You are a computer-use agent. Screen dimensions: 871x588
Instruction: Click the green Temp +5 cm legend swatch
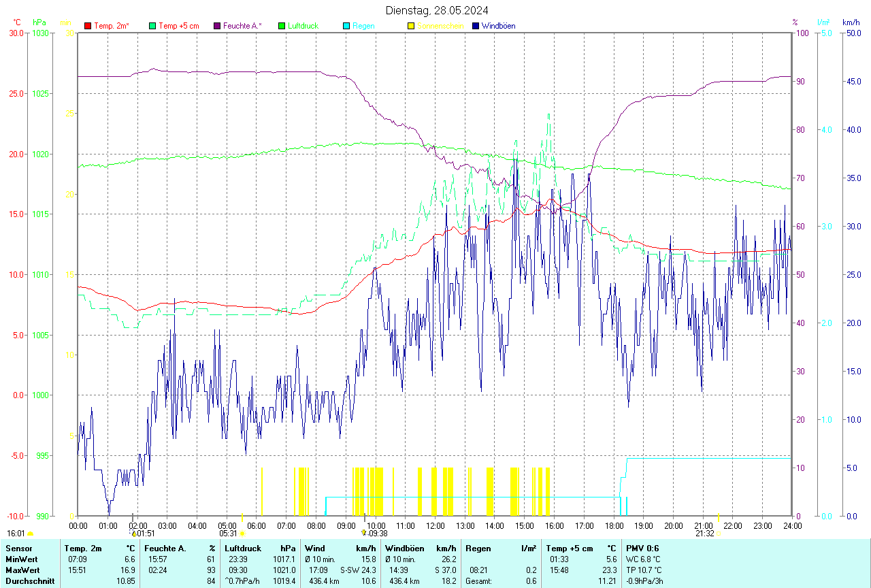[152, 26]
